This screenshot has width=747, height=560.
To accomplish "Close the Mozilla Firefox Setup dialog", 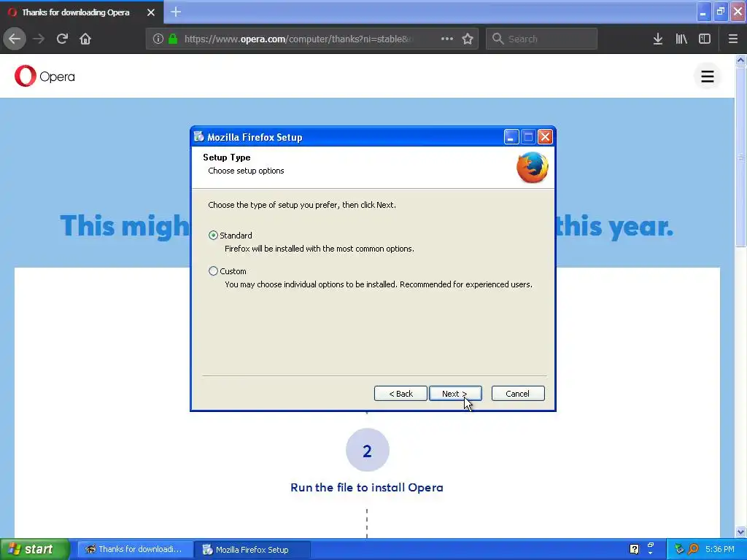I will 545,137.
